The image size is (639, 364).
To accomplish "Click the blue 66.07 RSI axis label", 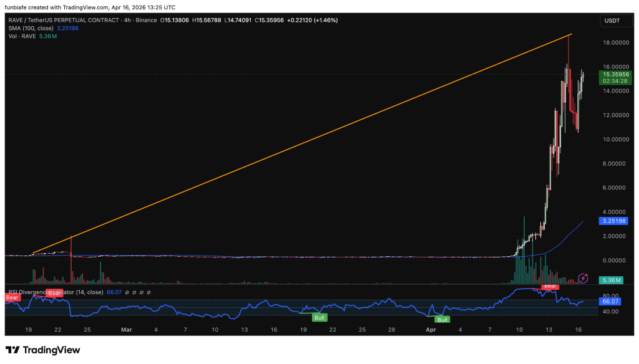I will pyautogui.click(x=610, y=301).
